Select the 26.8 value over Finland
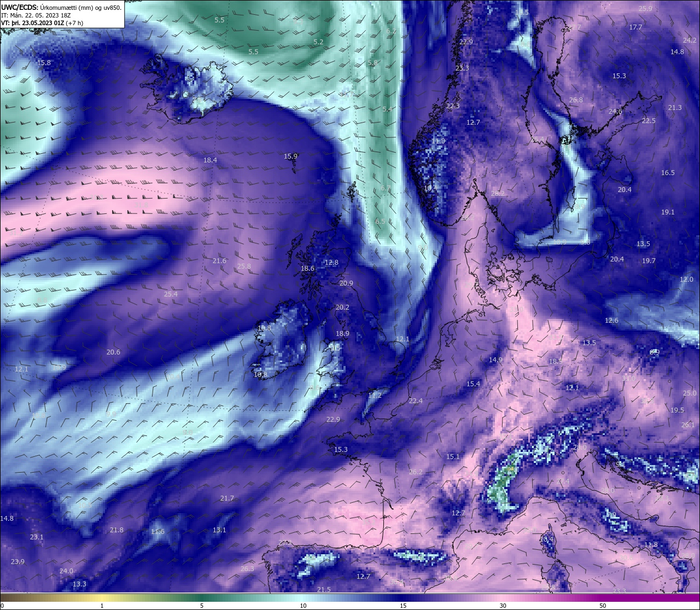 tap(576, 100)
